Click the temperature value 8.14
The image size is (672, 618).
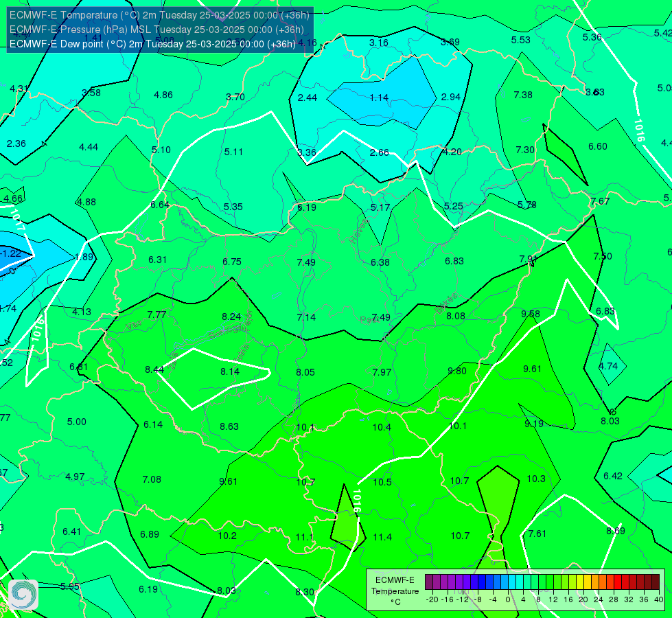(230, 371)
